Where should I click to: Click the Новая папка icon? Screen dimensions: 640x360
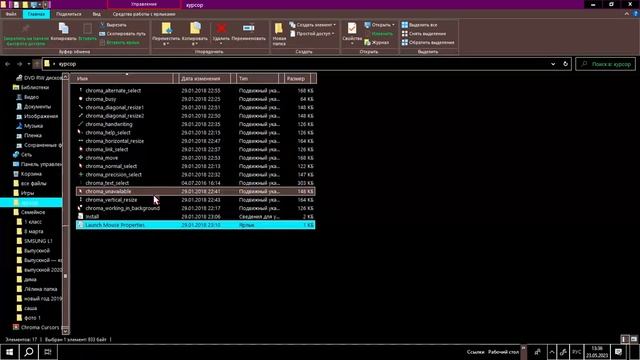[x=279, y=29]
